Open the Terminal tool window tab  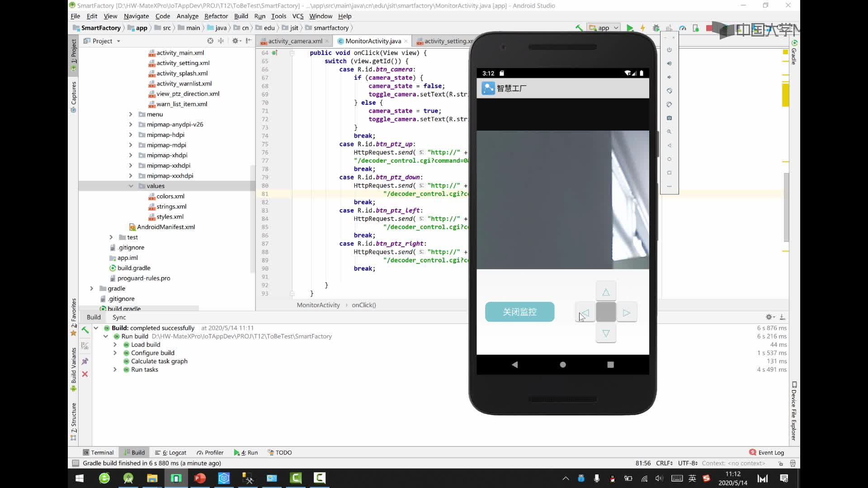98,452
